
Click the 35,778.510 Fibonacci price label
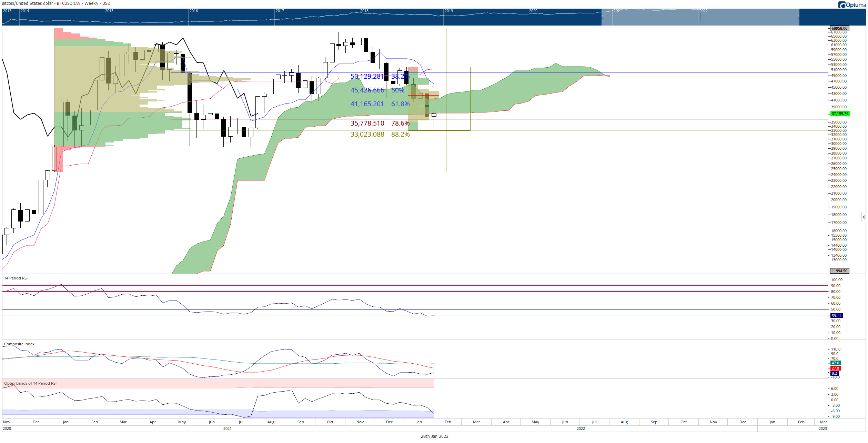pyautogui.click(x=367, y=123)
